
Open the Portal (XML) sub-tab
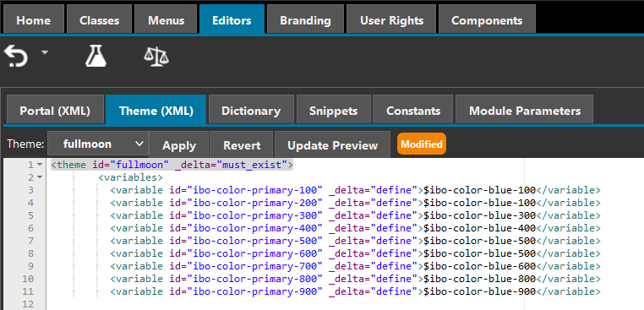[55, 111]
